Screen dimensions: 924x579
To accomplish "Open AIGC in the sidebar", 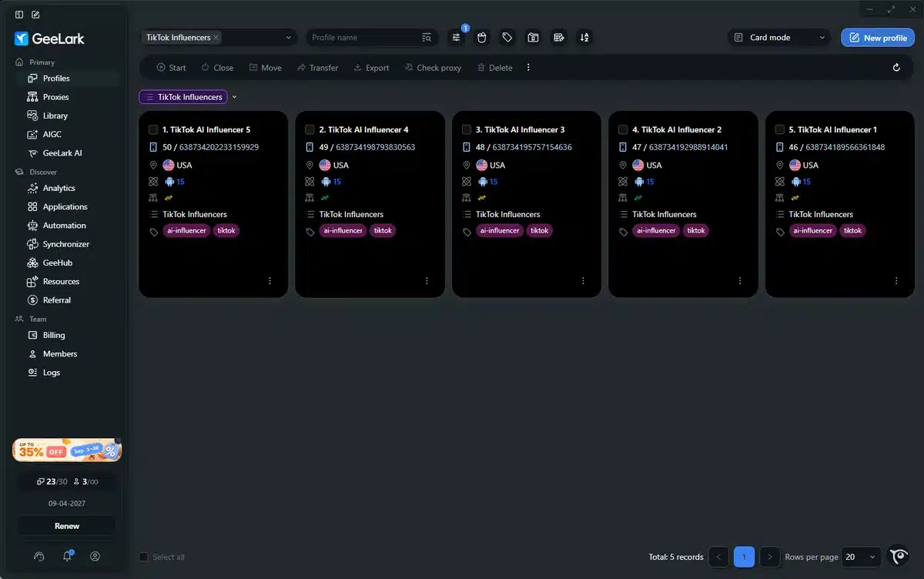I will pos(52,134).
